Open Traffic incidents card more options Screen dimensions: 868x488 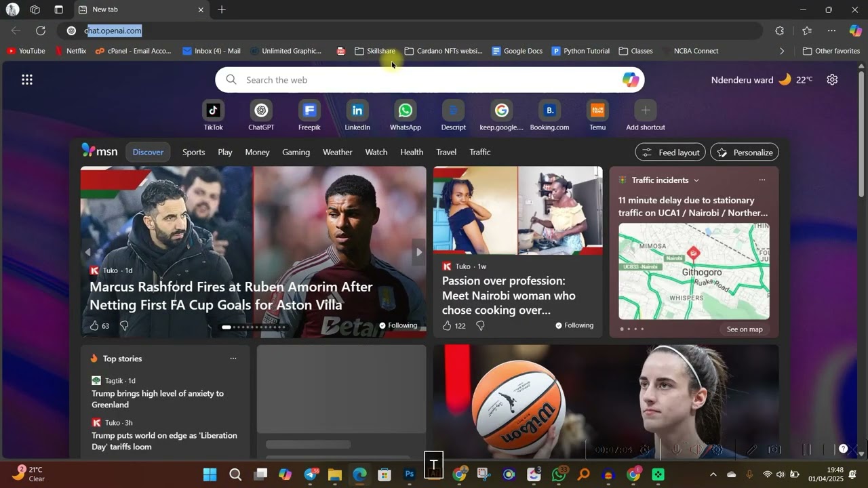point(762,180)
